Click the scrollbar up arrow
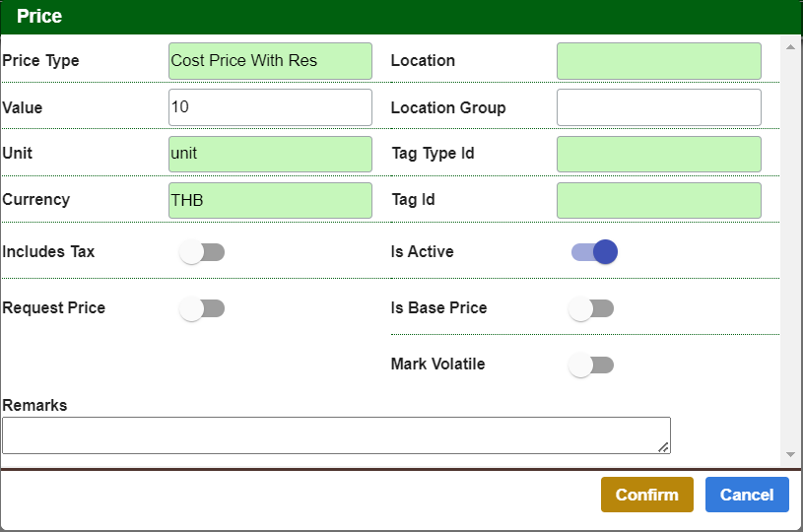Screen dimensions: 803x532 tap(789, 46)
